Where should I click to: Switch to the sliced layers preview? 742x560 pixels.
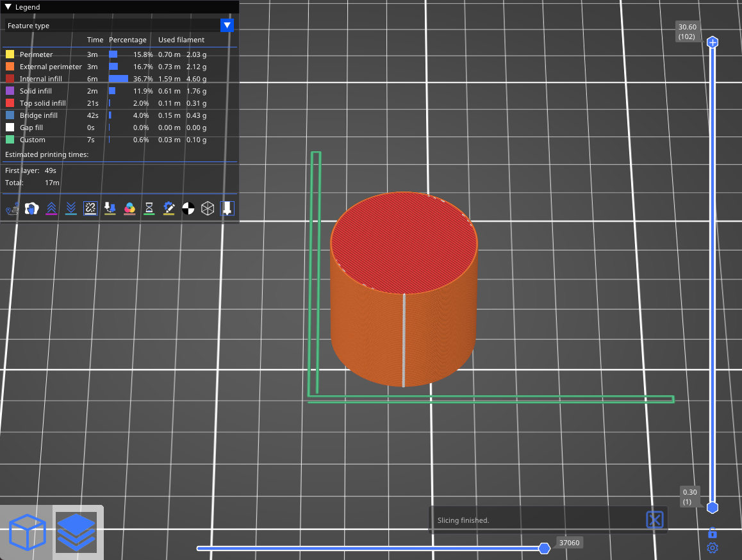[76, 532]
